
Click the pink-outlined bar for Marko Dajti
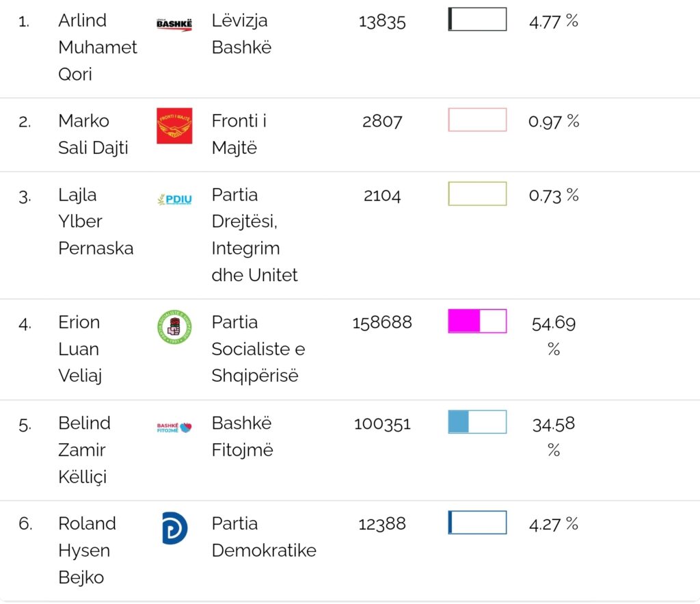(477, 120)
